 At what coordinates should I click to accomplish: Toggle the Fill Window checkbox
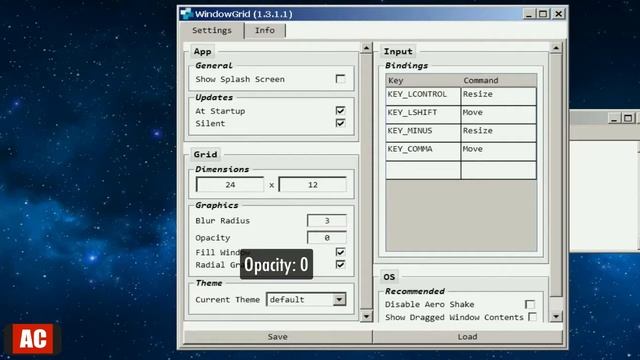point(340,252)
